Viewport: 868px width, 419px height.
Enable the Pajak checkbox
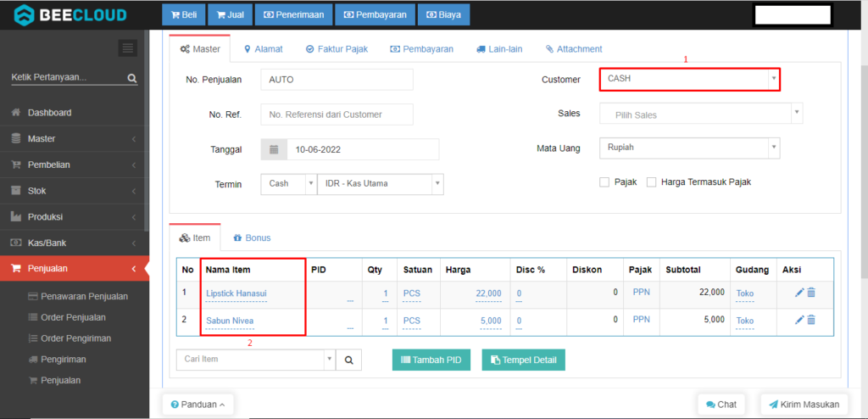pyautogui.click(x=604, y=182)
